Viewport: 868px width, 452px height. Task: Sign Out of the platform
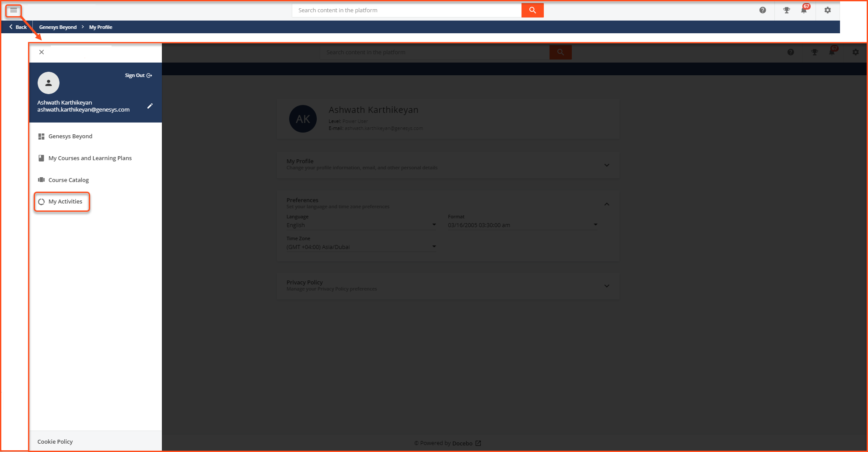[138, 75]
